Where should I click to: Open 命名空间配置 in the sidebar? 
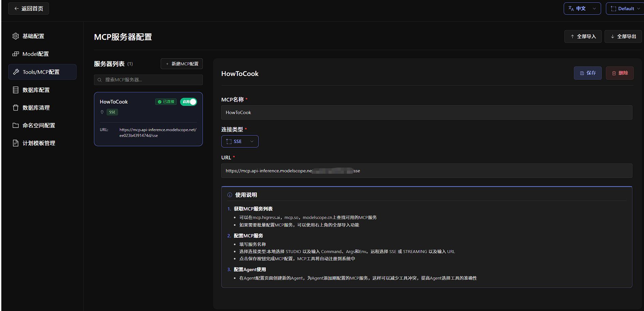pos(42,125)
